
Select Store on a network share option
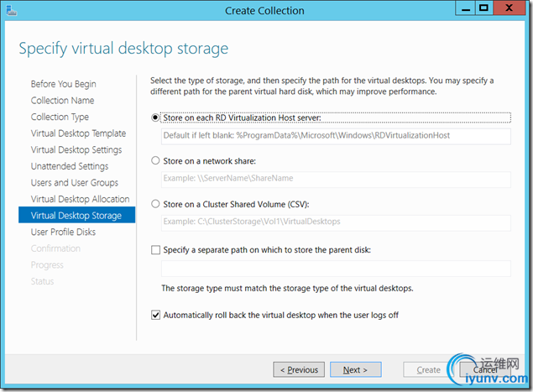pyautogui.click(x=155, y=160)
